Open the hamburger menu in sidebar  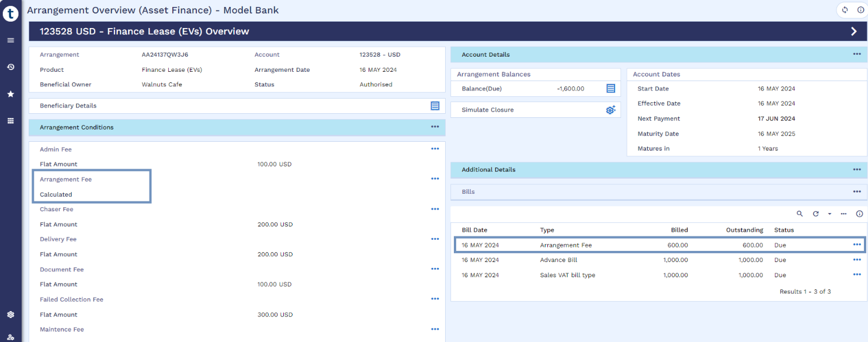pos(11,40)
